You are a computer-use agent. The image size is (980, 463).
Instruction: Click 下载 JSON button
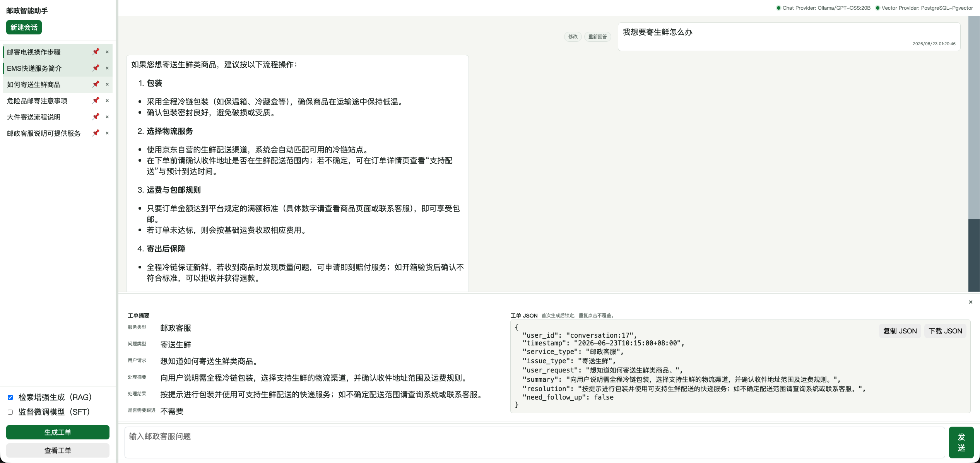(945, 331)
